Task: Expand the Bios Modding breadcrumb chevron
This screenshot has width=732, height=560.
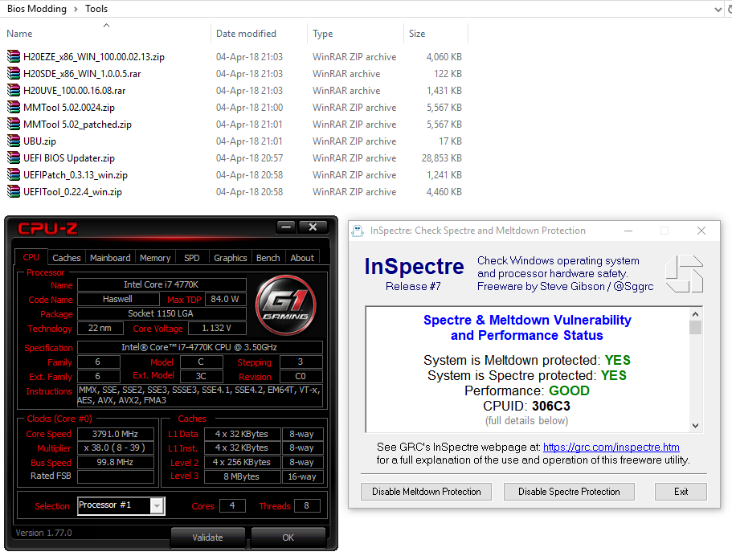Action: click(76, 9)
